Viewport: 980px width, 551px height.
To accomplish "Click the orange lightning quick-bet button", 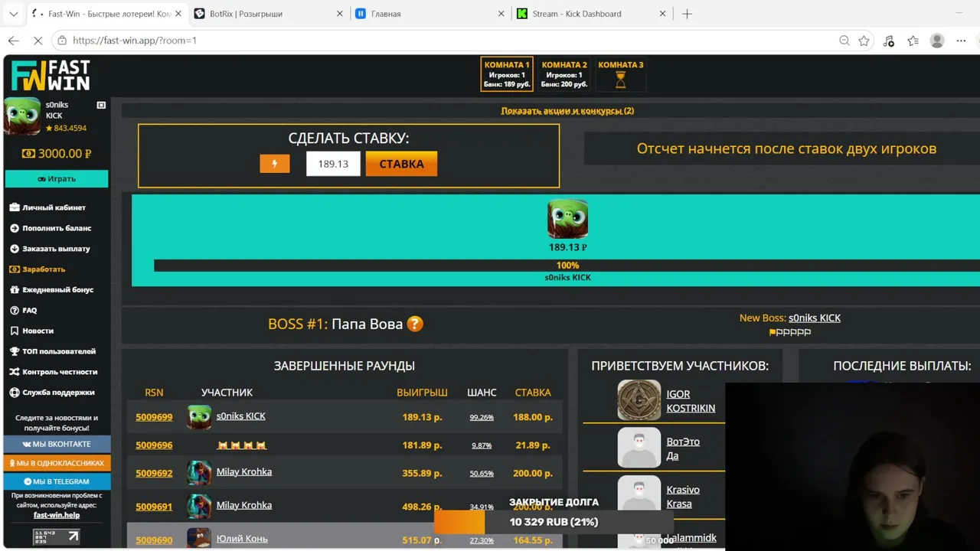I will pyautogui.click(x=275, y=164).
